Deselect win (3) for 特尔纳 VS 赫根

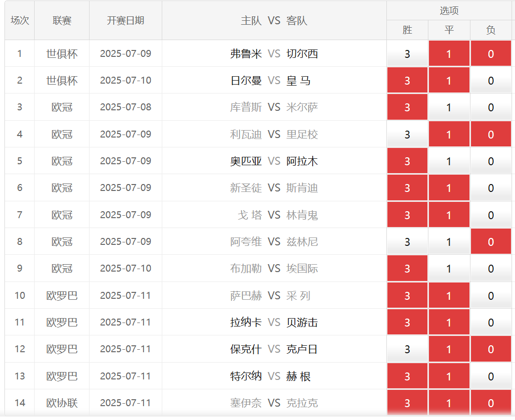click(x=407, y=376)
